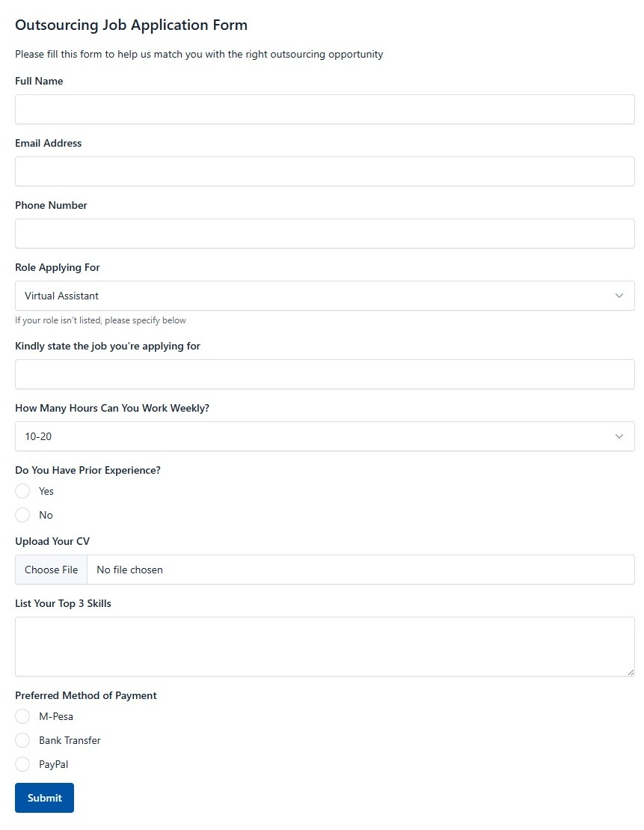Pick PayPal as preferred payment
Viewport: 644px width, 830px height.
tap(22, 764)
